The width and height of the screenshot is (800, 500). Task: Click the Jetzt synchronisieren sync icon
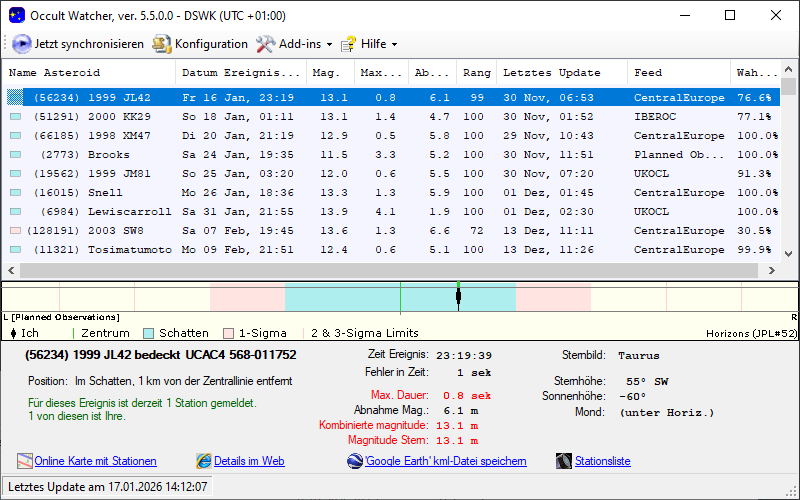pos(22,44)
